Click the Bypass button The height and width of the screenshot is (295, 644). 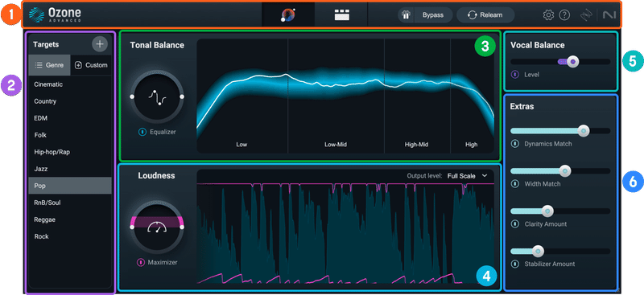pos(433,14)
